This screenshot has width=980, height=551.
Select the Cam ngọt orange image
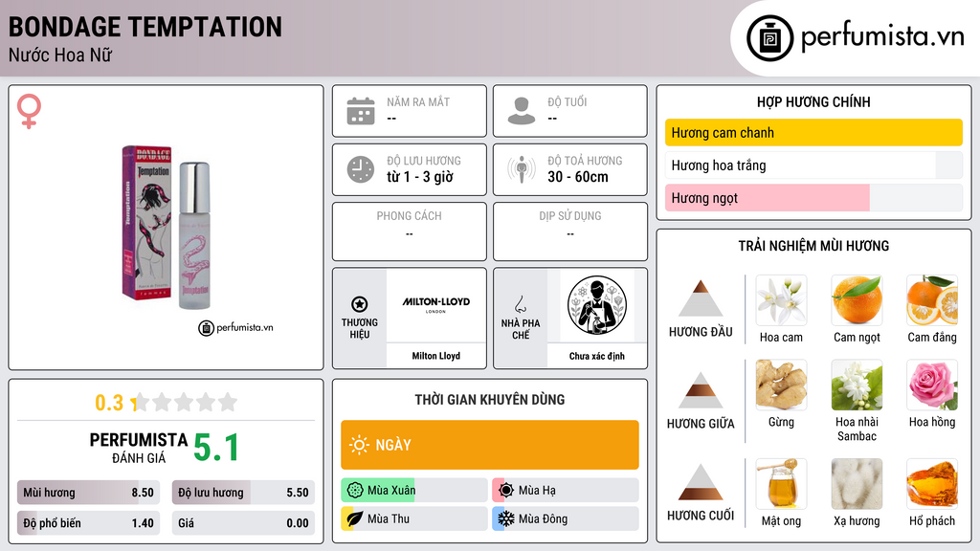(x=857, y=299)
